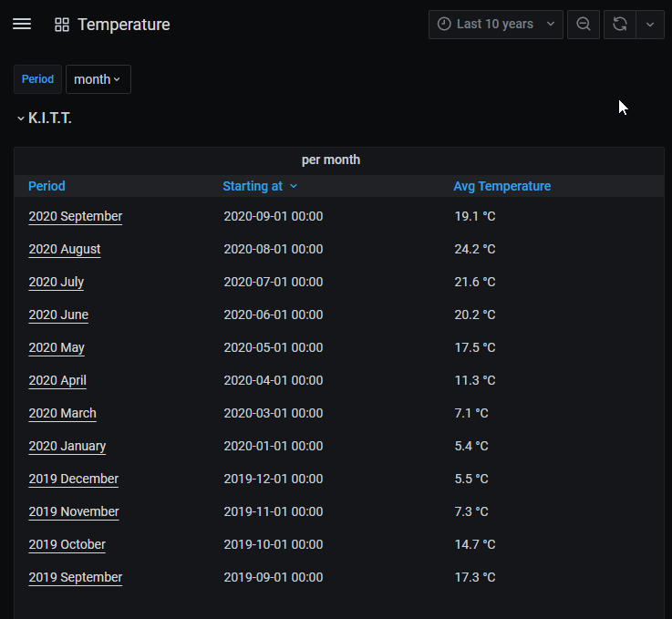The width and height of the screenshot is (672, 619).
Task: Open the 2019 October link
Action: [x=67, y=544]
